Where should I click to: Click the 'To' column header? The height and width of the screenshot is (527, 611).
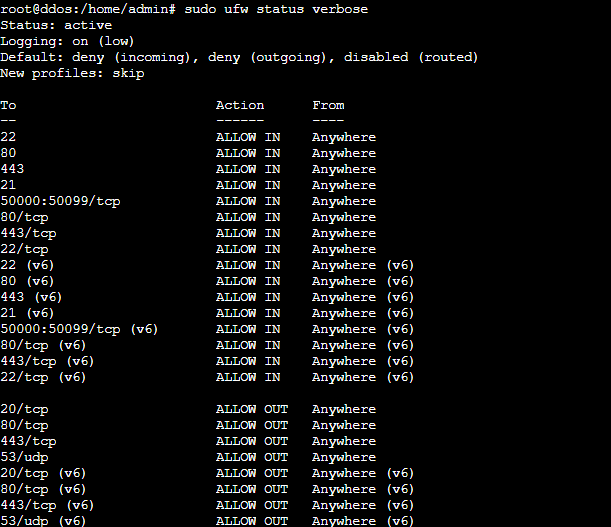pyautogui.click(x=8, y=105)
